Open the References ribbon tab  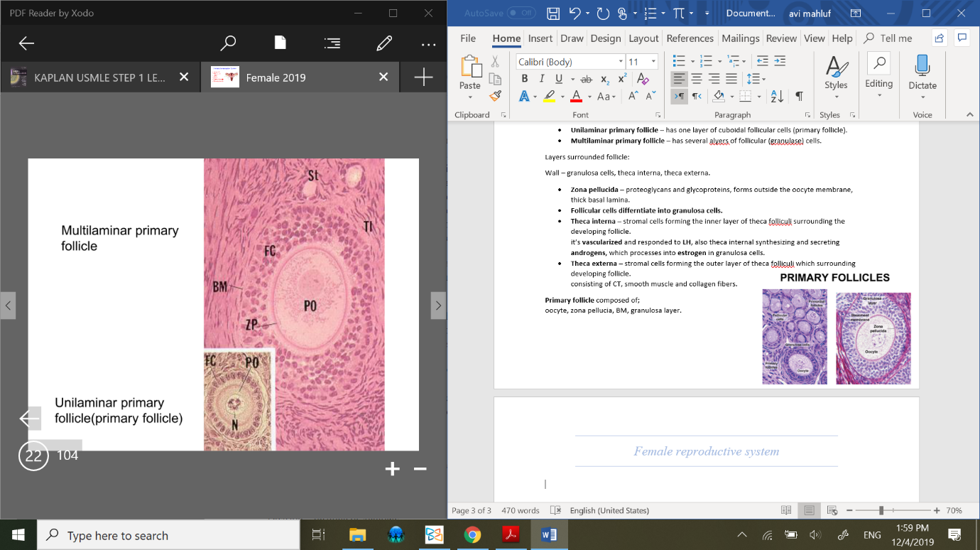[x=690, y=38]
